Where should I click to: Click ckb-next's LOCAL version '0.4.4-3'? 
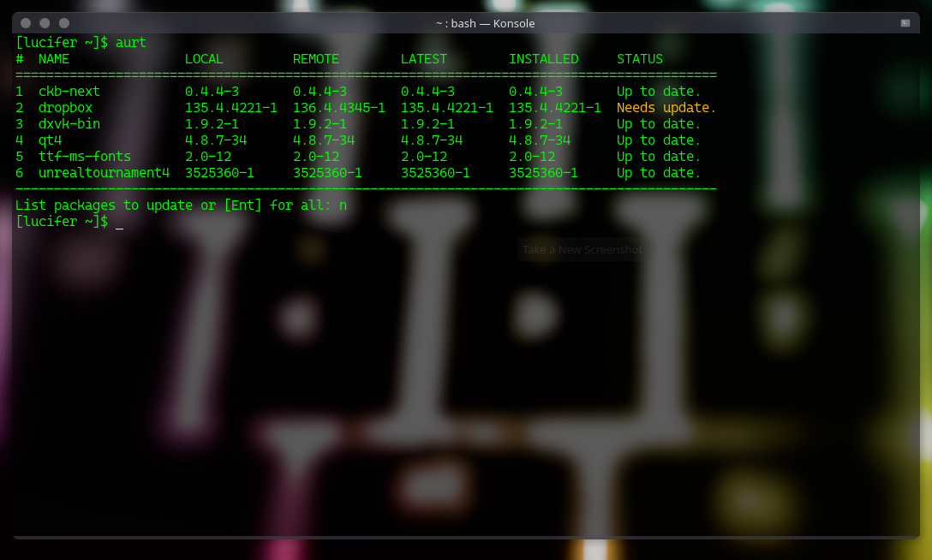(x=212, y=92)
